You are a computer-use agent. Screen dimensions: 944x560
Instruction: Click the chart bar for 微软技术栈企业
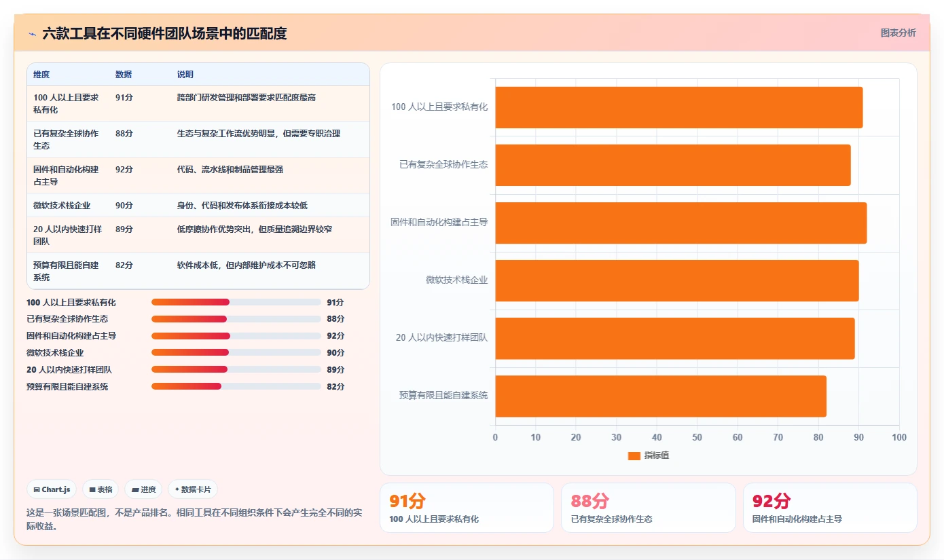pyautogui.click(x=677, y=280)
